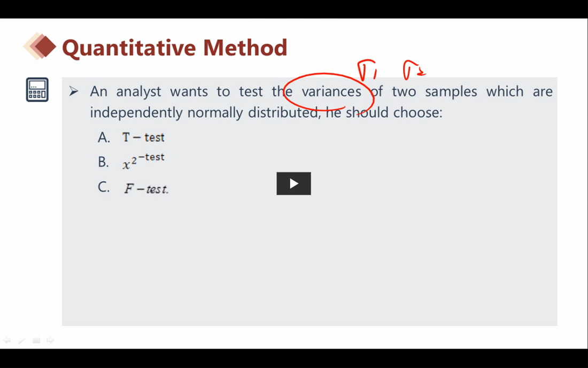The height and width of the screenshot is (368, 588).
Task: Click the handwritten sigma 1 annotation
Action: [367, 70]
